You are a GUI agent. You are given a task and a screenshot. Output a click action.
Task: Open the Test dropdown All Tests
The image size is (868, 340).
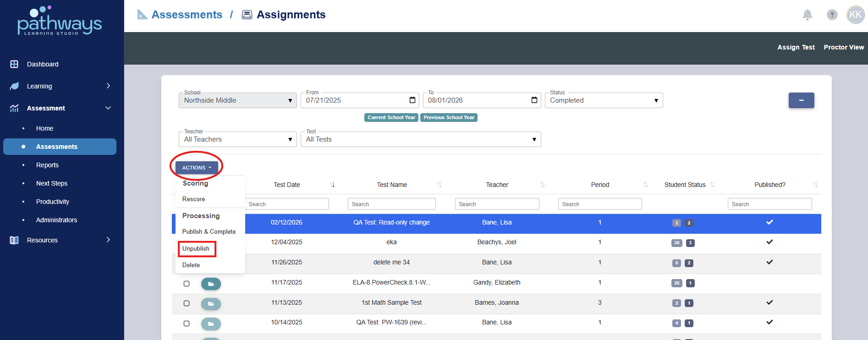click(421, 139)
